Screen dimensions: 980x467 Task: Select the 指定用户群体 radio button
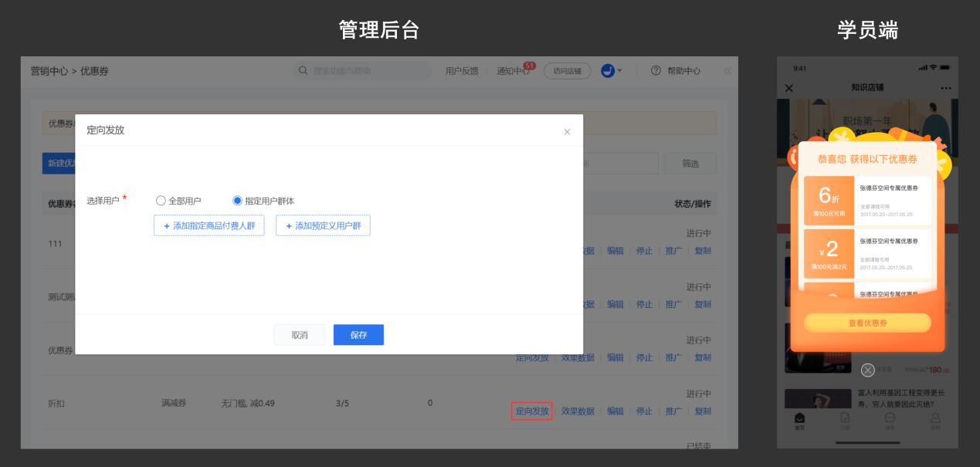[238, 201]
